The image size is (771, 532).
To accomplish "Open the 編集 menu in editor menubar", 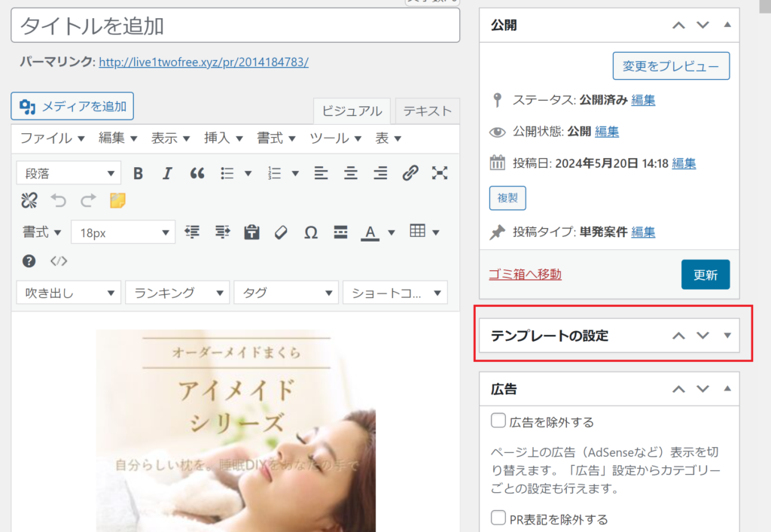I will point(117,138).
